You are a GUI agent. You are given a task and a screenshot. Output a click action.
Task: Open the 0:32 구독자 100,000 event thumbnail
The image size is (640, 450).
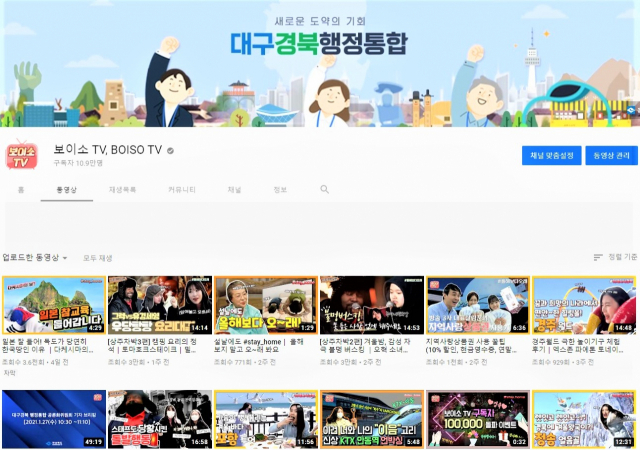(x=478, y=419)
